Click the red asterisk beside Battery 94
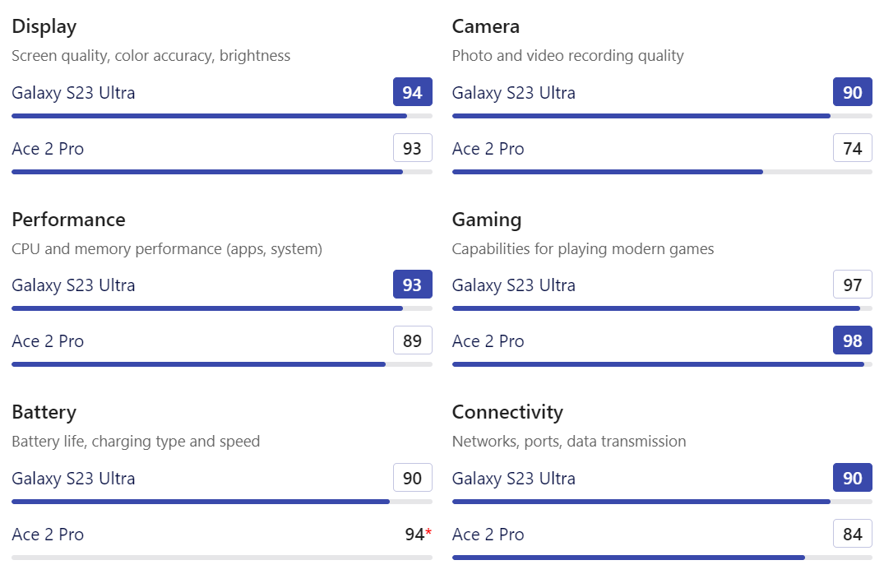Viewport: 884px width, 588px height. pyautogui.click(x=428, y=532)
